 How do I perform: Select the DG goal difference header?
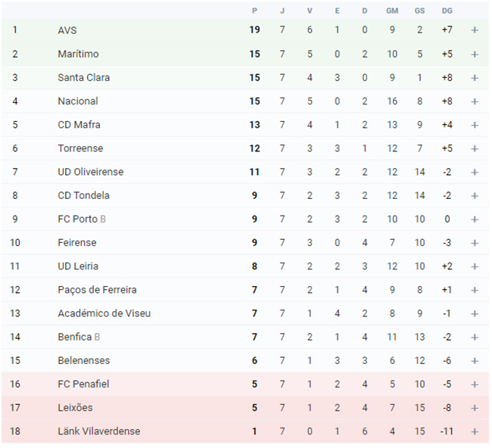447,11
